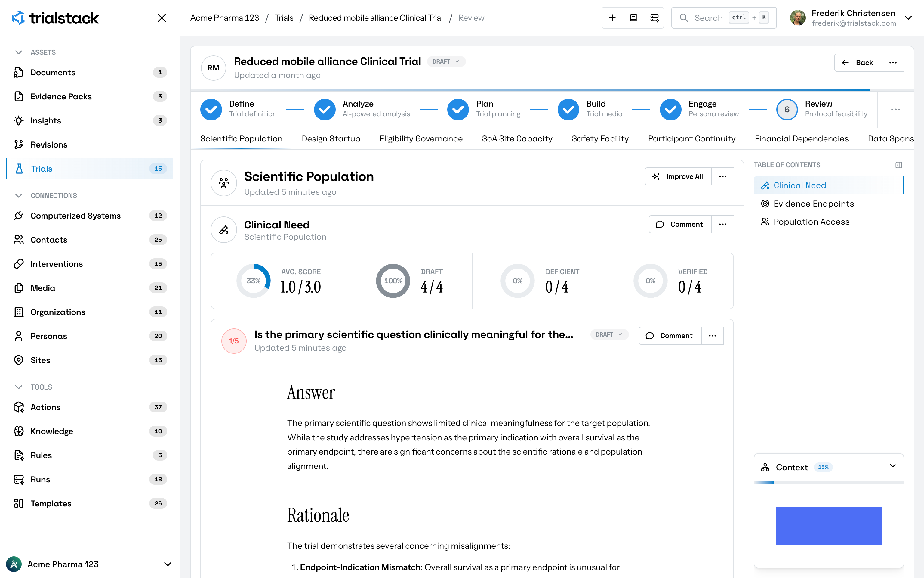This screenshot has width=924, height=578.
Task: Open Sites location pin icon
Action: coord(18,360)
